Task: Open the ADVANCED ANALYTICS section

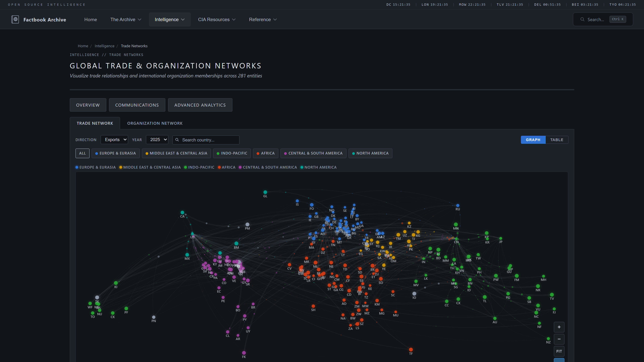Action: 200,105
